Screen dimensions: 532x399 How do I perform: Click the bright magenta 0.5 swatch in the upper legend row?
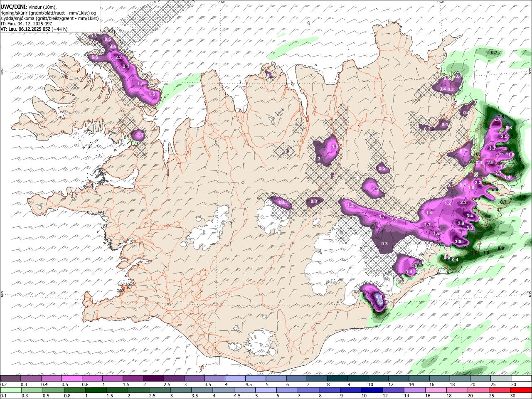pos(71,379)
